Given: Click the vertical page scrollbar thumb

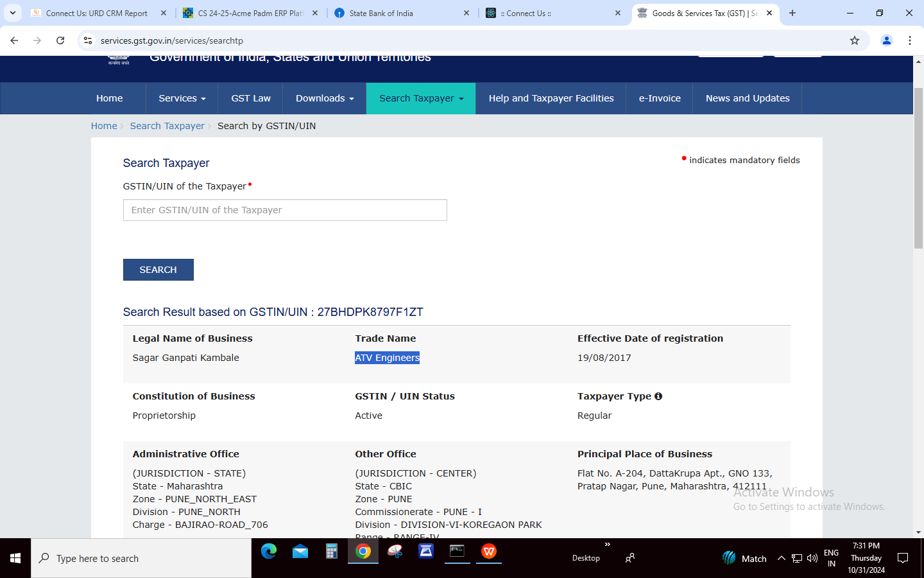Looking at the screenshot, I should (918, 168).
